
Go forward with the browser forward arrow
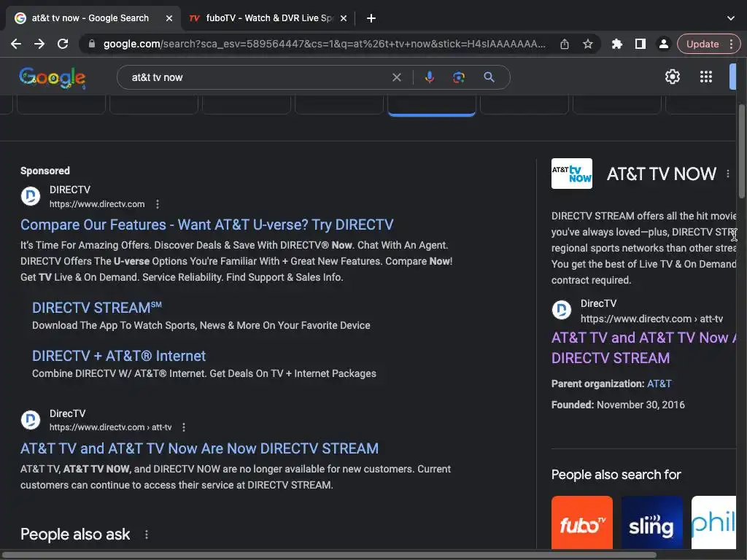(39, 44)
